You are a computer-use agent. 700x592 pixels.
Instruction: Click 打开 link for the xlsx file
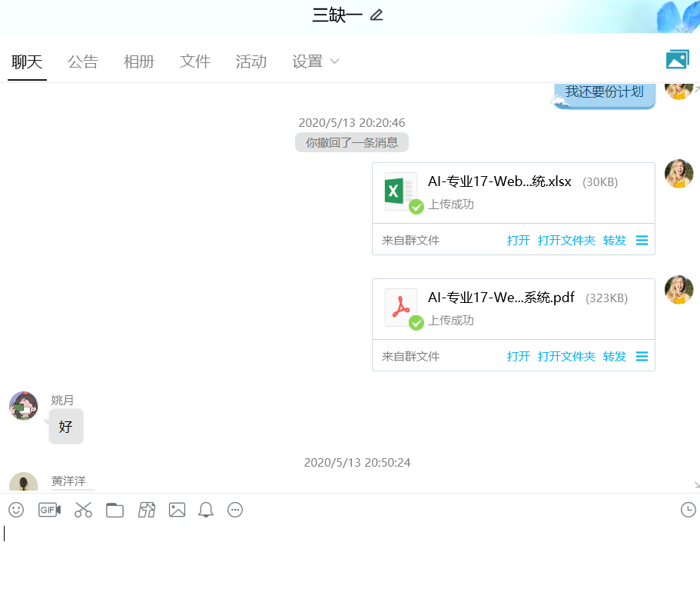(x=519, y=241)
